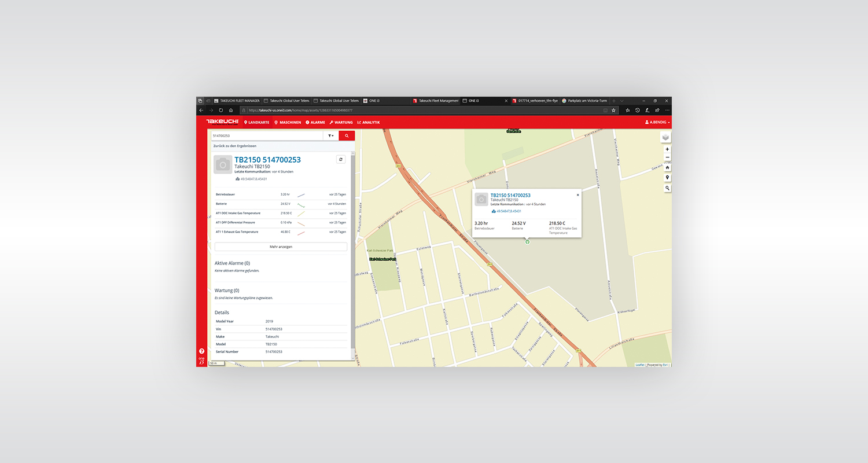
Task: Zoom out on the map with minus
Action: (x=667, y=157)
